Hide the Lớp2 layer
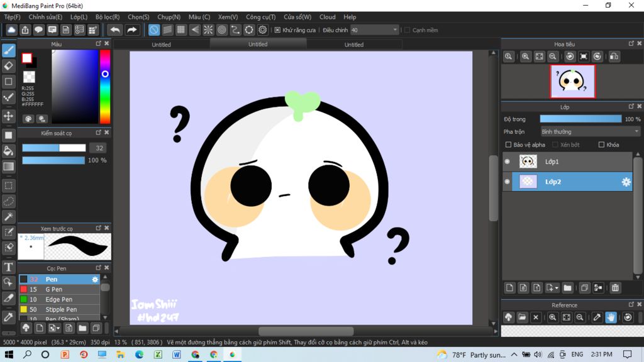The image size is (644, 362). (x=508, y=182)
